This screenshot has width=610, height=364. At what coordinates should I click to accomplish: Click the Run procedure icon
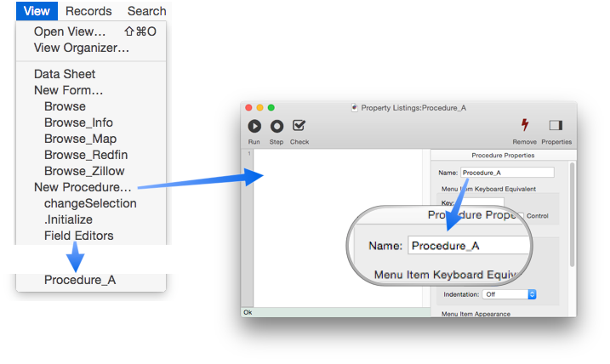tap(254, 126)
